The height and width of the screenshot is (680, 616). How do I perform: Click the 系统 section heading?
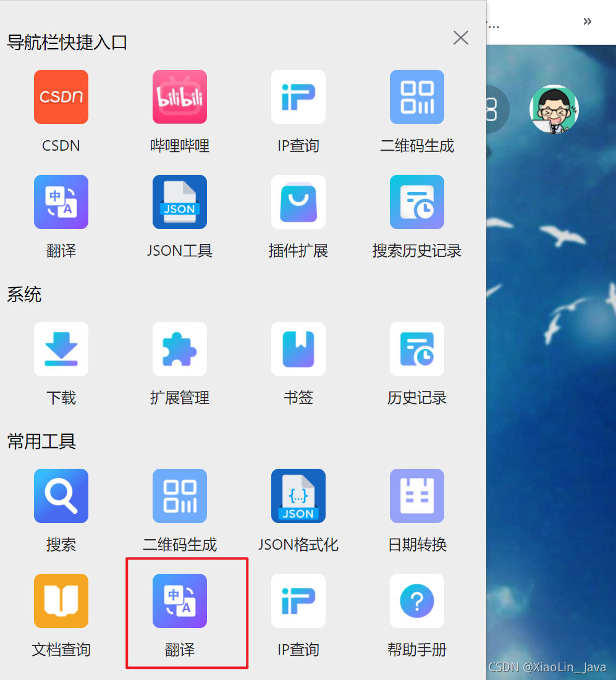pyautogui.click(x=24, y=295)
